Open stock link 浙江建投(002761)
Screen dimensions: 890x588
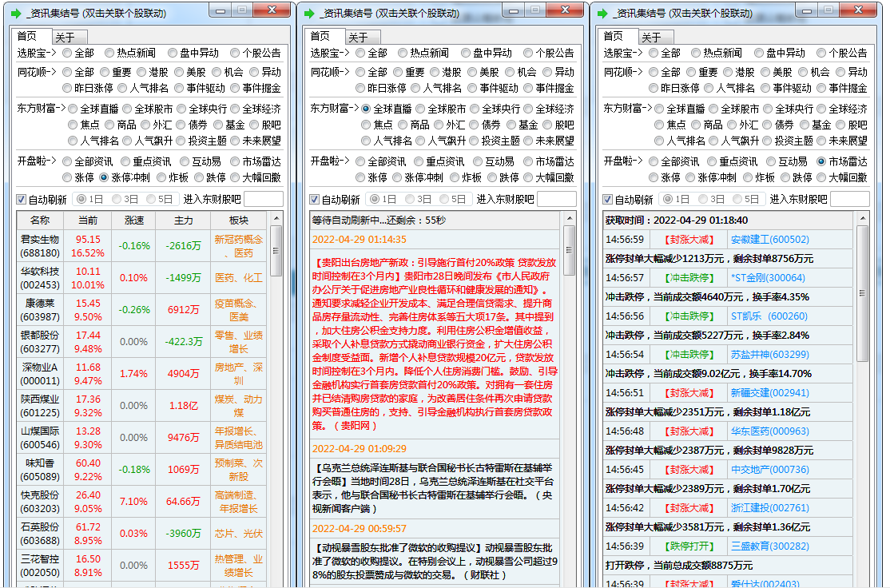click(769, 508)
